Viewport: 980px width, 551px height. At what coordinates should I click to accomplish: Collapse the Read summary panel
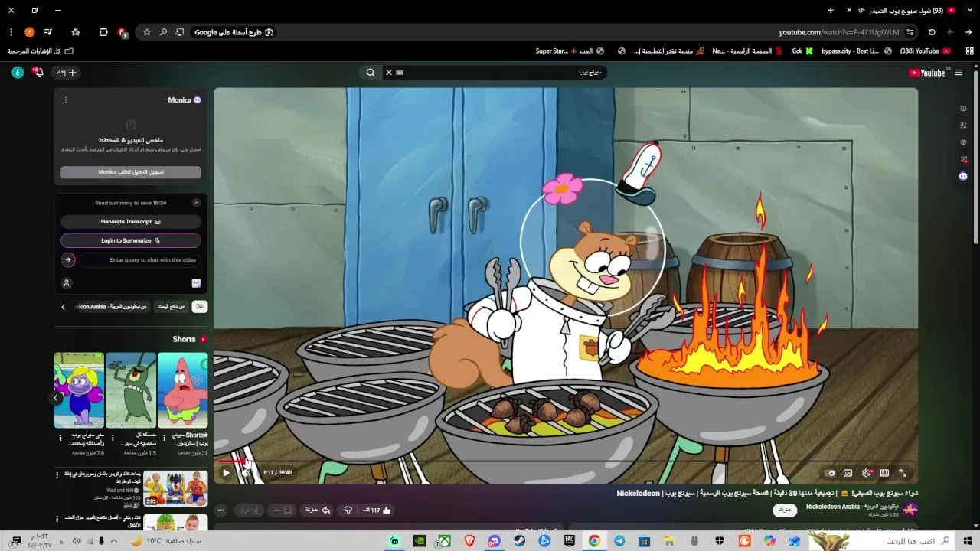click(x=196, y=203)
